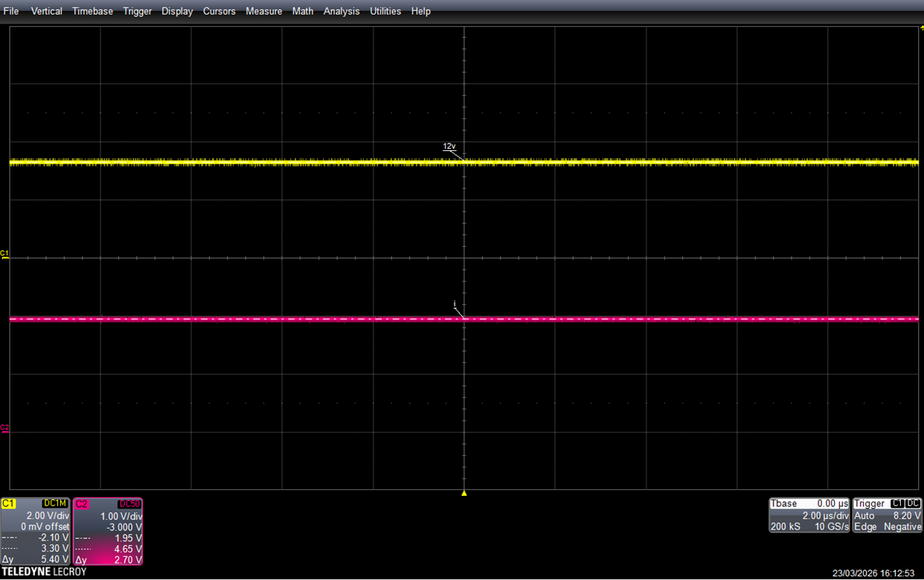The width and height of the screenshot is (924, 580).
Task: Click the C2 Δy 2.70 V cursor readout
Action: [x=108, y=559]
